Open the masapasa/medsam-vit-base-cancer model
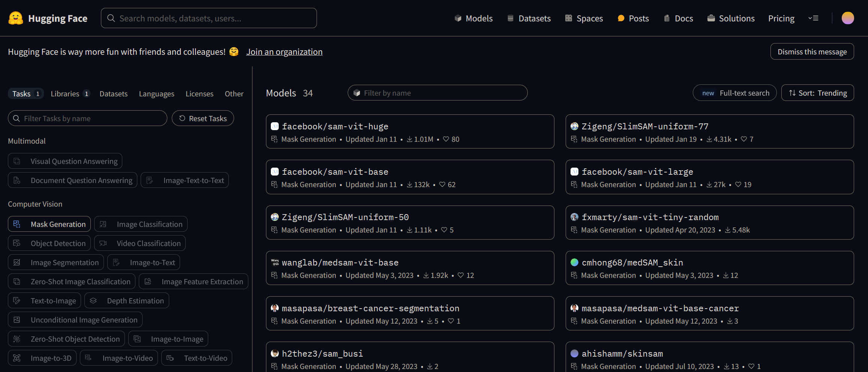 pos(710,313)
